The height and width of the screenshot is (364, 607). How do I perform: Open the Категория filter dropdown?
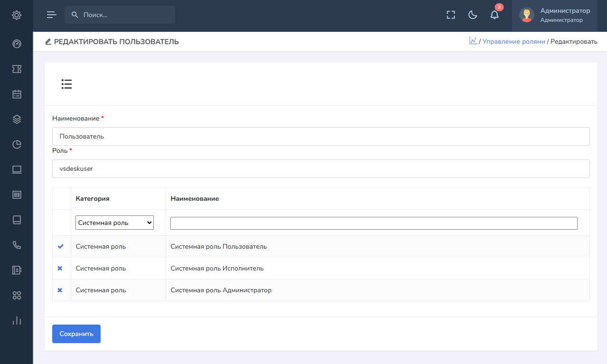point(114,223)
